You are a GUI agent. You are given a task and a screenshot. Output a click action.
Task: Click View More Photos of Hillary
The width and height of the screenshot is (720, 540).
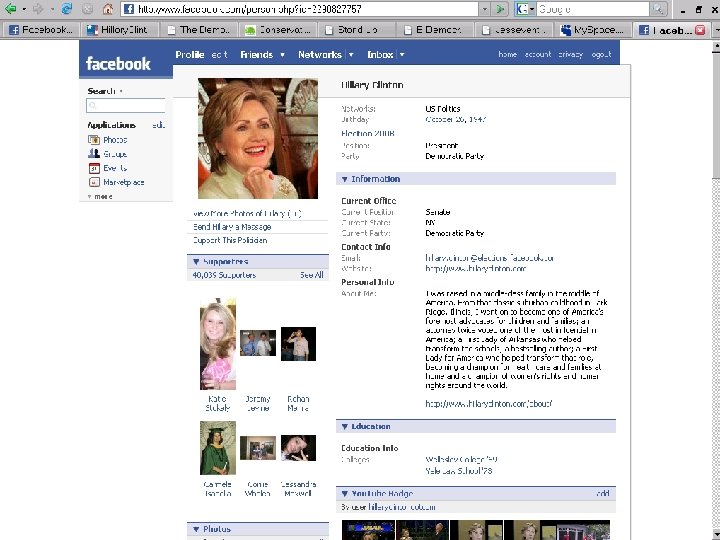247,214
